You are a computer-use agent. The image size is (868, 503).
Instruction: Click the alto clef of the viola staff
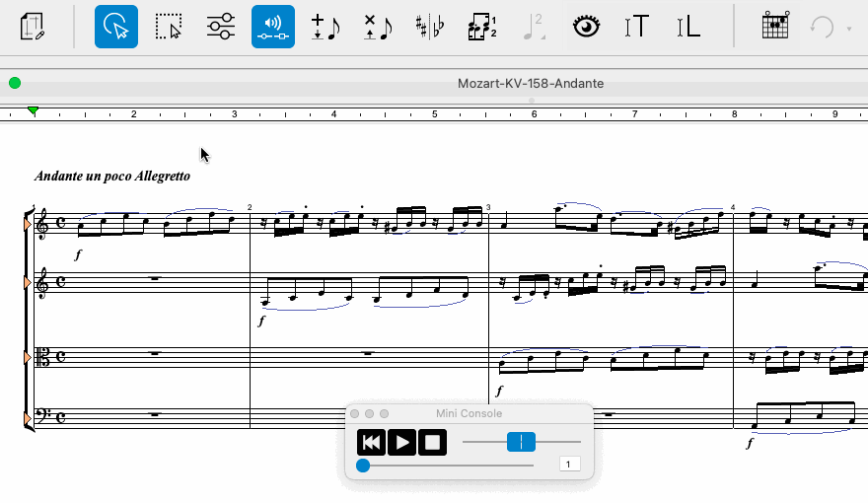pyautogui.click(x=42, y=357)
